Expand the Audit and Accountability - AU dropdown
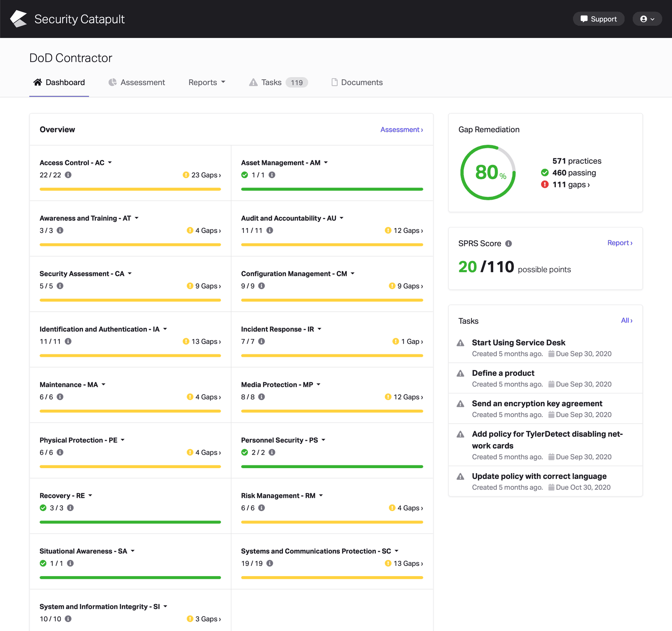 pyautogui.click(x=342, y=218)
